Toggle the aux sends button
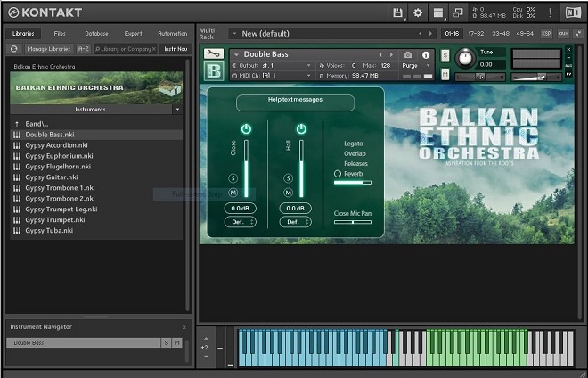The height and width of the screenshot is (378, 588). pos(563,33)
